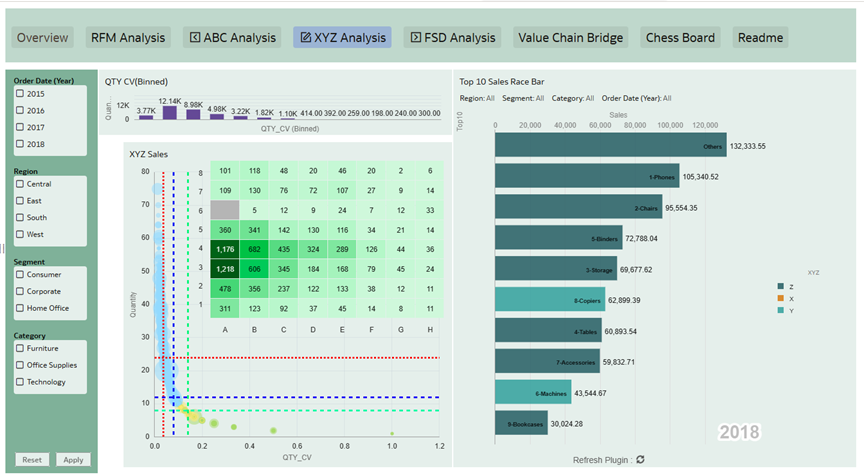Open the Value Chain Bridge tab
The height and width of the screenshot is (475, 864).
point(570,37)
